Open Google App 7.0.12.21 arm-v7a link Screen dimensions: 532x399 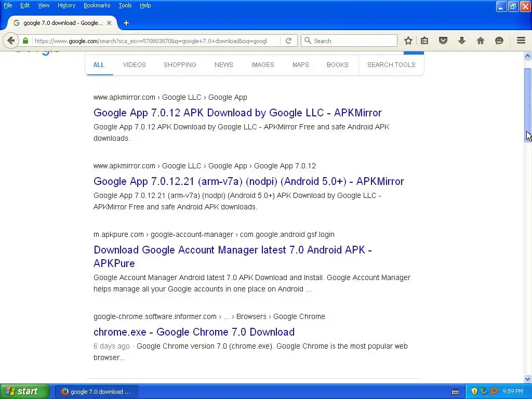click(x=249, y=181)
